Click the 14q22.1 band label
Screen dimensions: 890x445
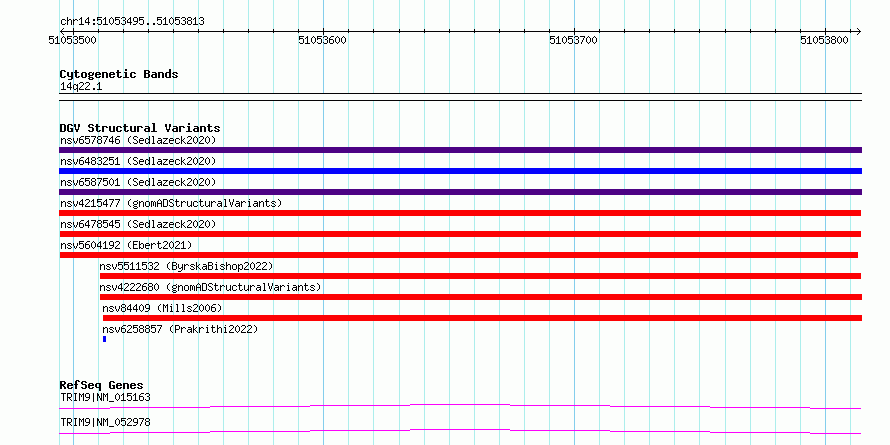click(x=81, y=87)
